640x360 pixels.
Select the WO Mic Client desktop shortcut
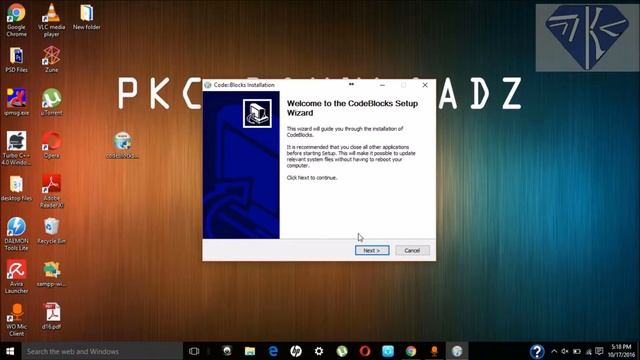(x=16, y=320)
